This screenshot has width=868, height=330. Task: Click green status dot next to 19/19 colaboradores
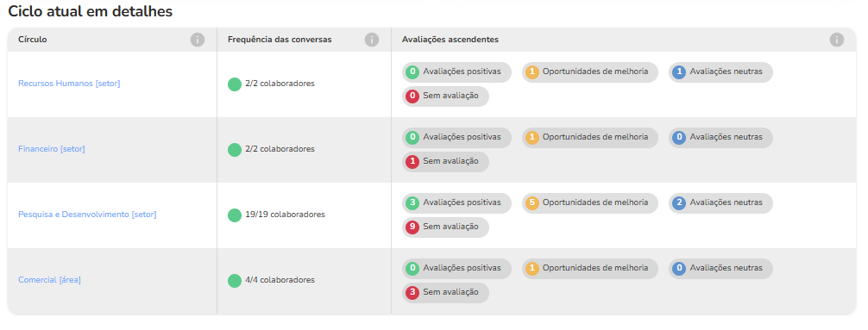point(235,215)
